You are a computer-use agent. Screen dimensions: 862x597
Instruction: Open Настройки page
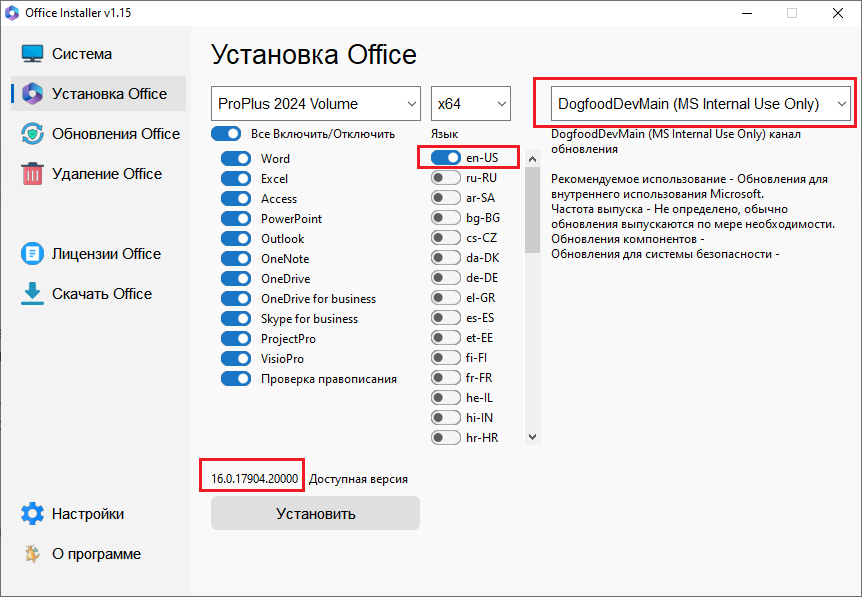point(98,513)
